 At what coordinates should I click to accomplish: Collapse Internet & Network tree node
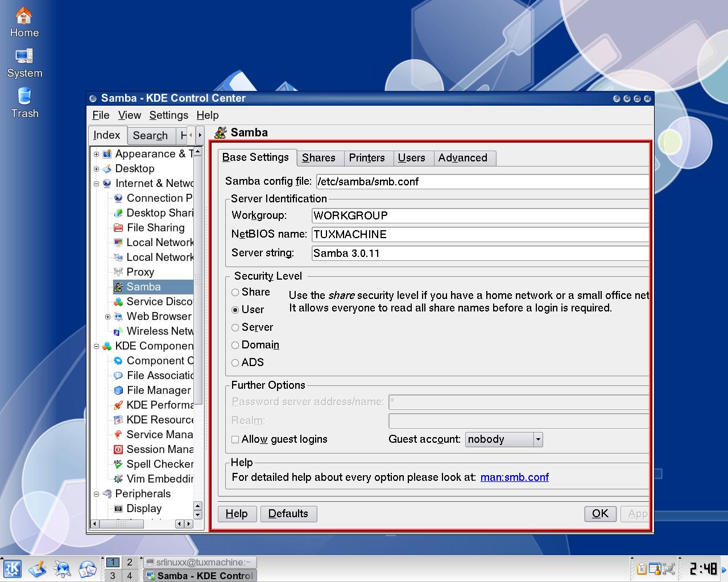96,184
